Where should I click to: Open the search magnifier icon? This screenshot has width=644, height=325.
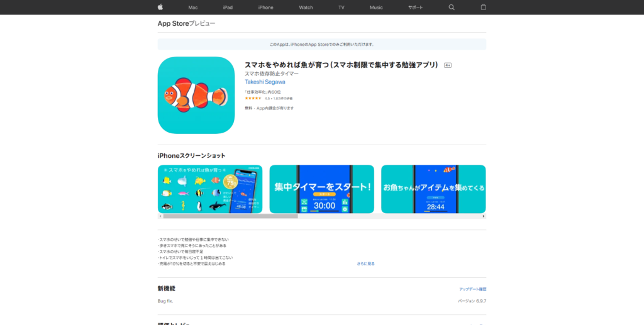coord(452,8)
